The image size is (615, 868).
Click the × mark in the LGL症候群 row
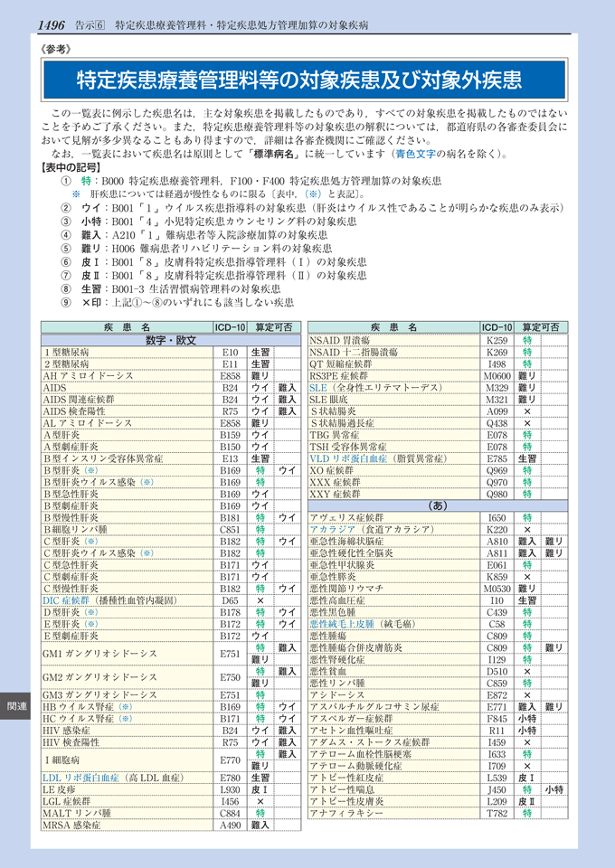[x=260, y=801]
